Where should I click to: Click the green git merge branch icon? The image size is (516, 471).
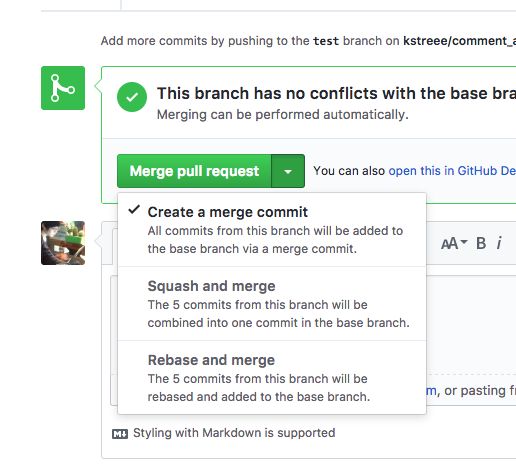tap(63, 88)
